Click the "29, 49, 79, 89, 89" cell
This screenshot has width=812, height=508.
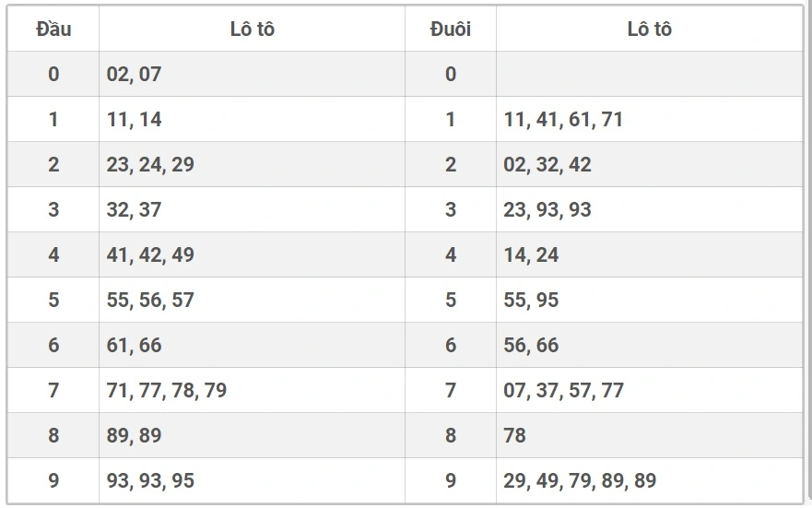tap(580, 480)
